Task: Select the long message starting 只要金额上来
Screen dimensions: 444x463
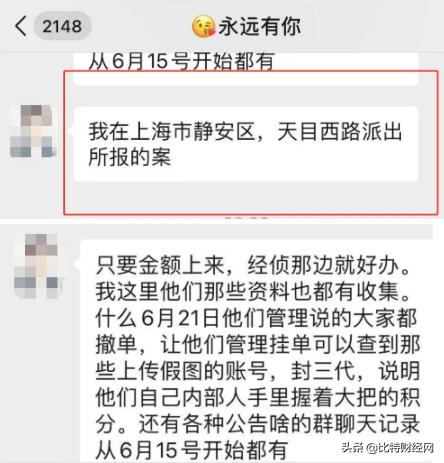Action: click(x=257, y=351)
